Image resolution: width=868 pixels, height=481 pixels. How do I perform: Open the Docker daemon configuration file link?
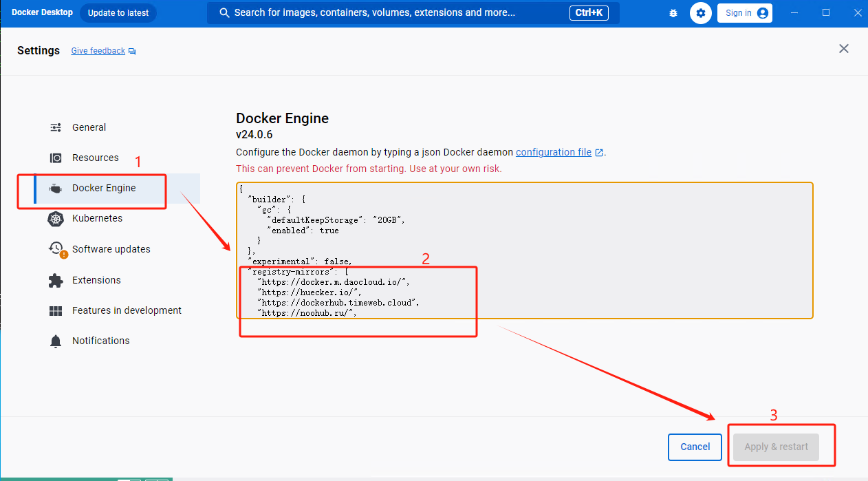[554, 152]
